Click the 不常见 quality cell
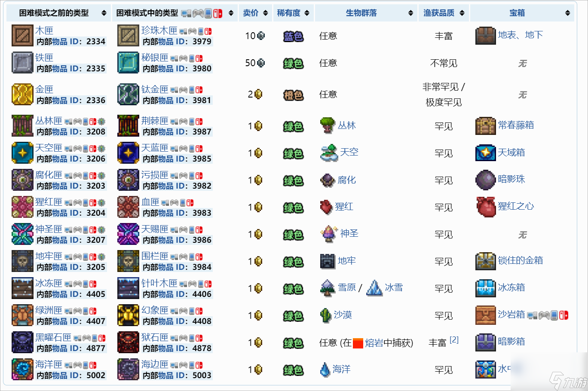The width and height of the screenshot is (588, 391). [x=444, y=63]
